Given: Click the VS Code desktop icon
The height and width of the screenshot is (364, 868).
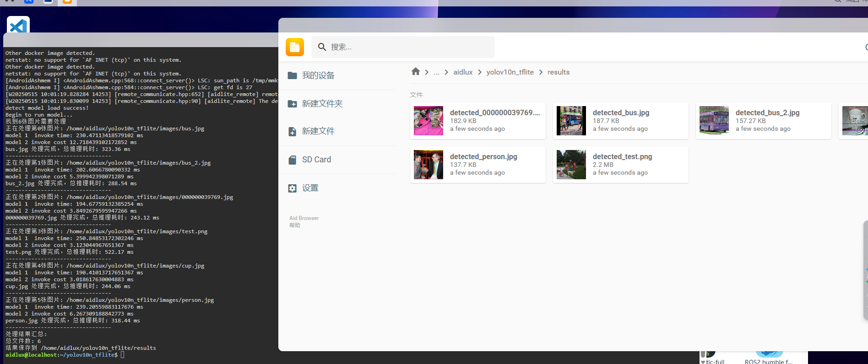Looking at the screenshot, I should [x=18, y=25].
